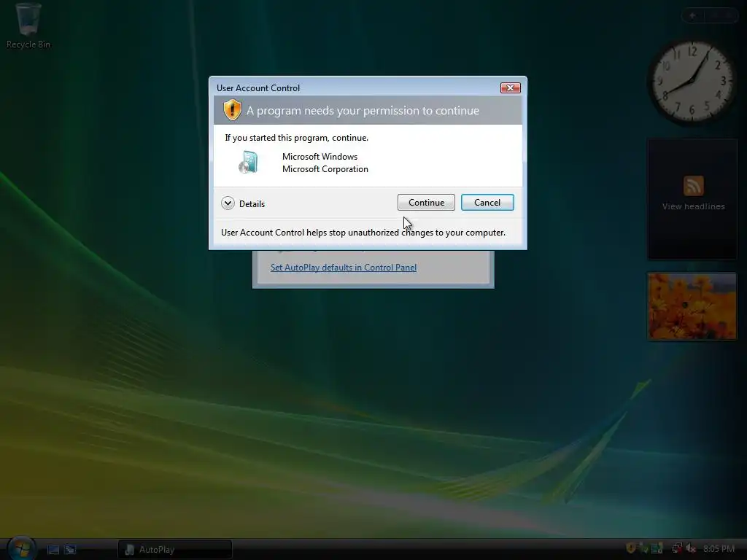Click the Switch between windows icon
Screen dimensions: 747x560
click(x=71, y=550)
